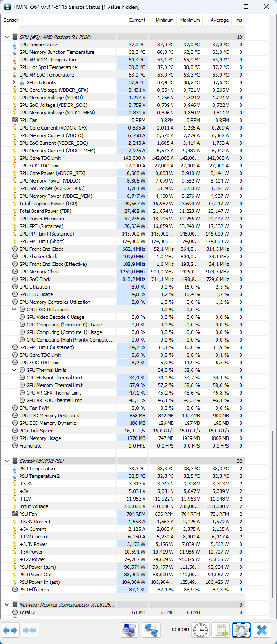277x644 pixels.
Task: Click the Minimum column header
Action: (x=162, y=20)
